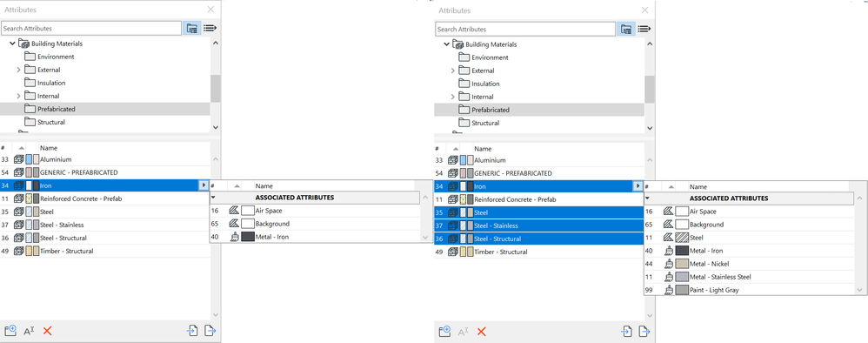Close the right Attributes panel
Image resolution: width=868 pixels, height=343 pixels.
[644, 10]
